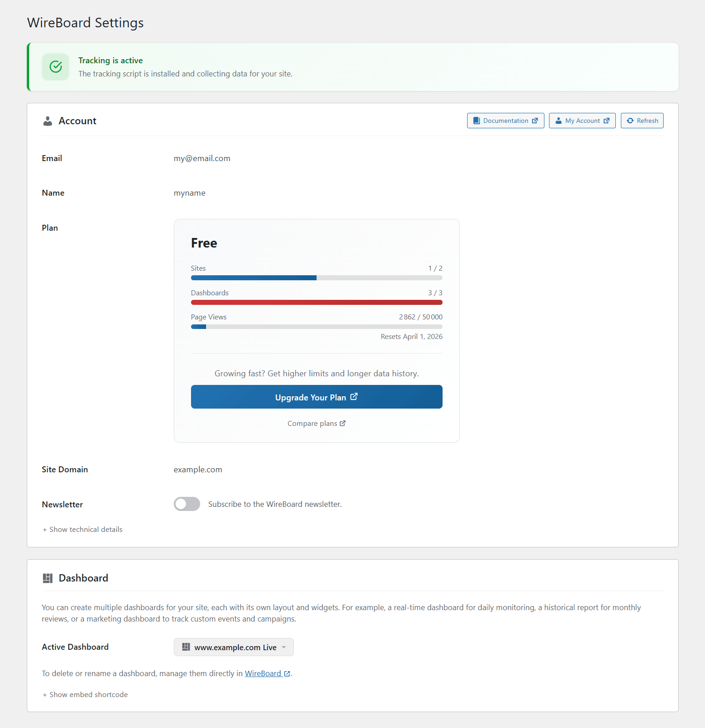
Task: Click the Sites usage progress bar
Action: point(317,278)
